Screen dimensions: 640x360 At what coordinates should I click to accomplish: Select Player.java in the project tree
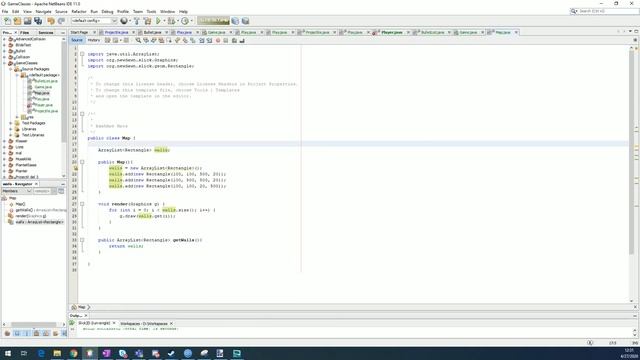pos(43,105)
